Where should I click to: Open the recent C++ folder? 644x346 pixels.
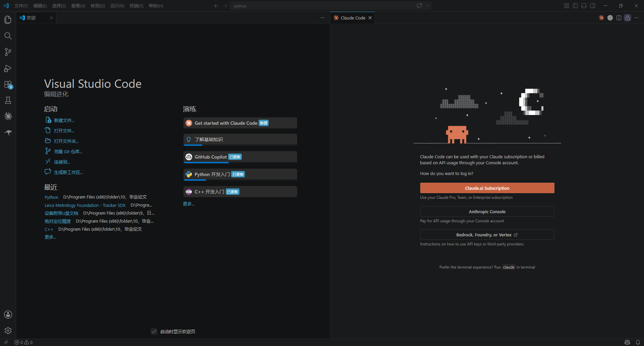point(49,229)
